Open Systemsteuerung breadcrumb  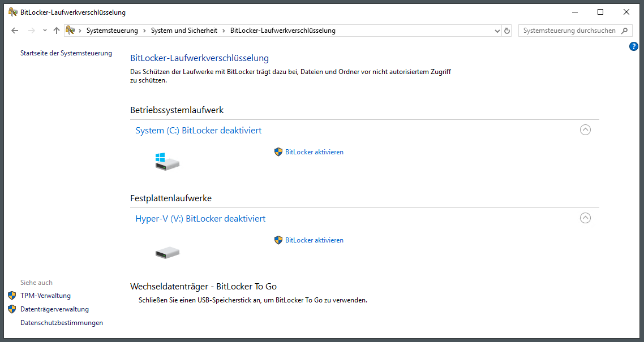coord(112,31)
